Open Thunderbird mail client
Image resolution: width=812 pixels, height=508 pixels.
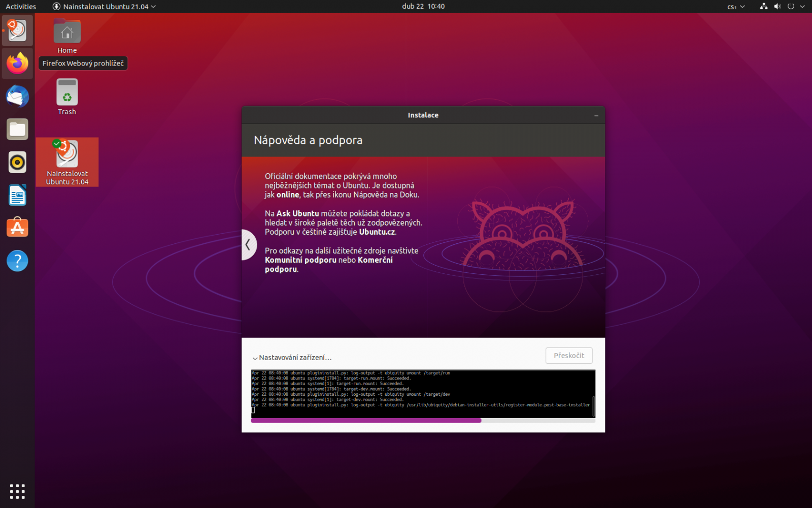17,97
